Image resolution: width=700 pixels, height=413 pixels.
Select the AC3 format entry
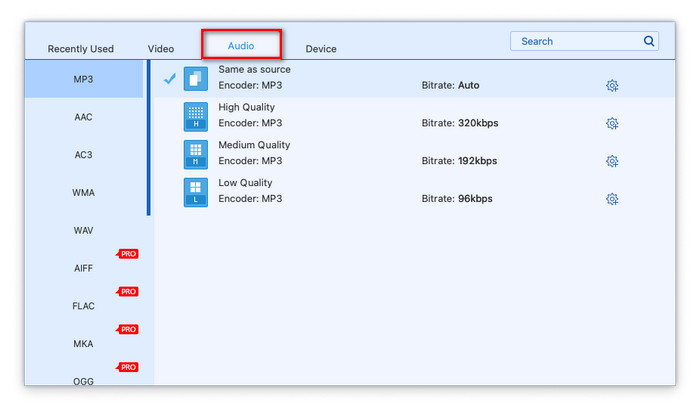coord(84,155)
